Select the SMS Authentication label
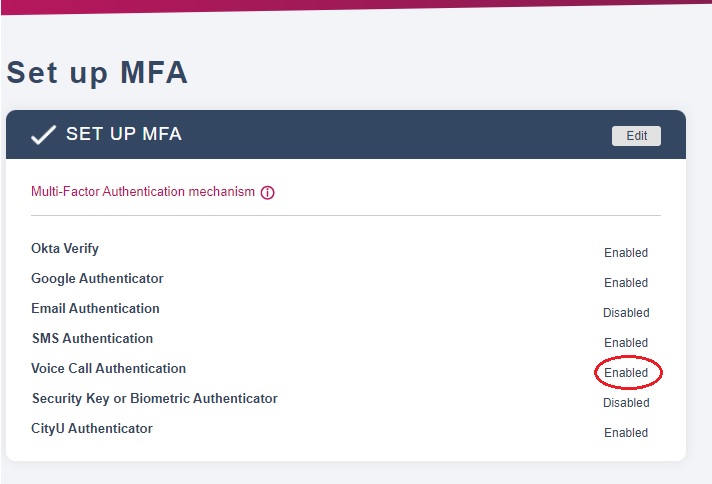Image resolution: width=712 pixels, height=484 pixels. click(92, 338)
